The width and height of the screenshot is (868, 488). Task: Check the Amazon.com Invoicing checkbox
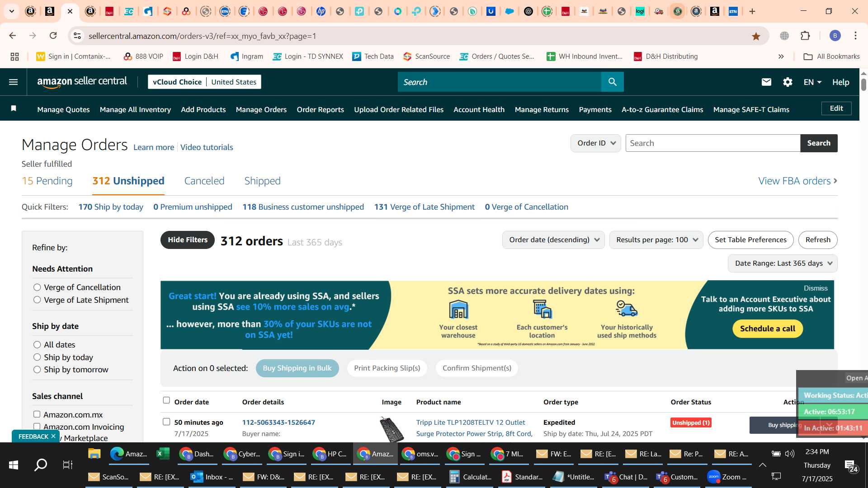(x=37, y=427)
